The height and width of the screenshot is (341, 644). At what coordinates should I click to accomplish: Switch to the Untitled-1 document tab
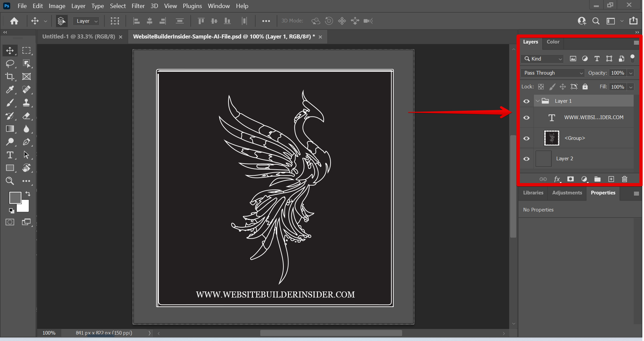click(x=79, y=36)
